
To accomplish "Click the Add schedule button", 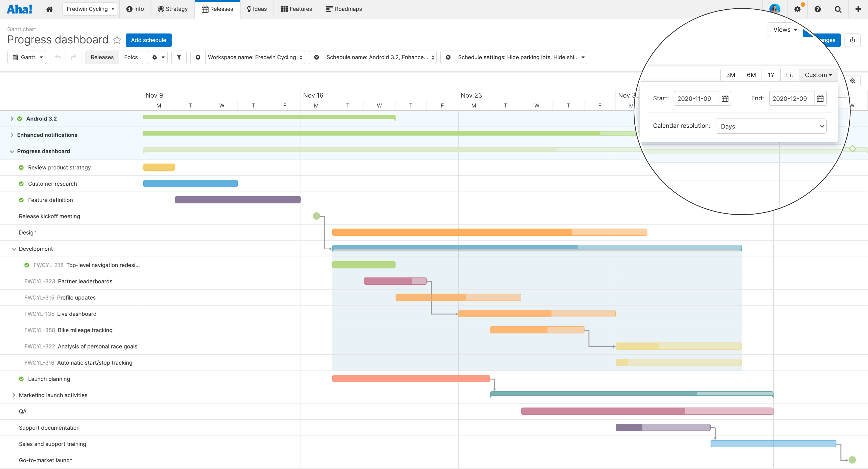I will (148, 40).
